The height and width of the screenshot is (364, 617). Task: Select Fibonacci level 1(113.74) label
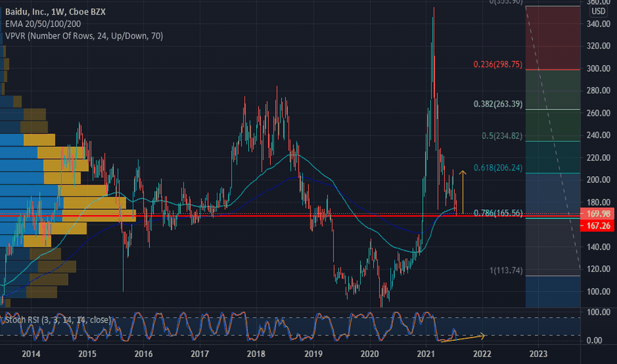pyautogui.click(x=506, y=270)
